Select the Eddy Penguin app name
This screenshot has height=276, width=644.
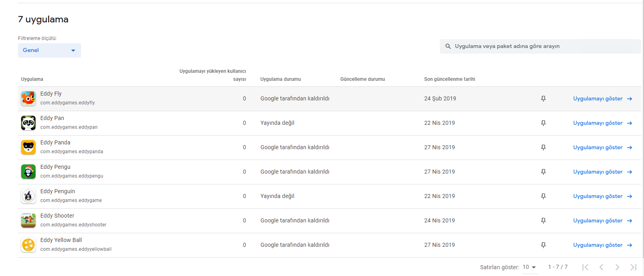(x=58, y=191)
